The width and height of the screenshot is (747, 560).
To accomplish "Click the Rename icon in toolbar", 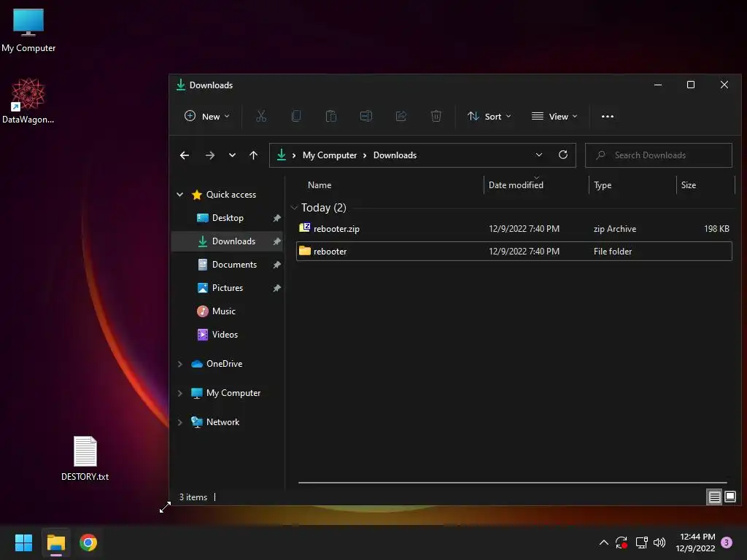I will click(x=366, y=116).
